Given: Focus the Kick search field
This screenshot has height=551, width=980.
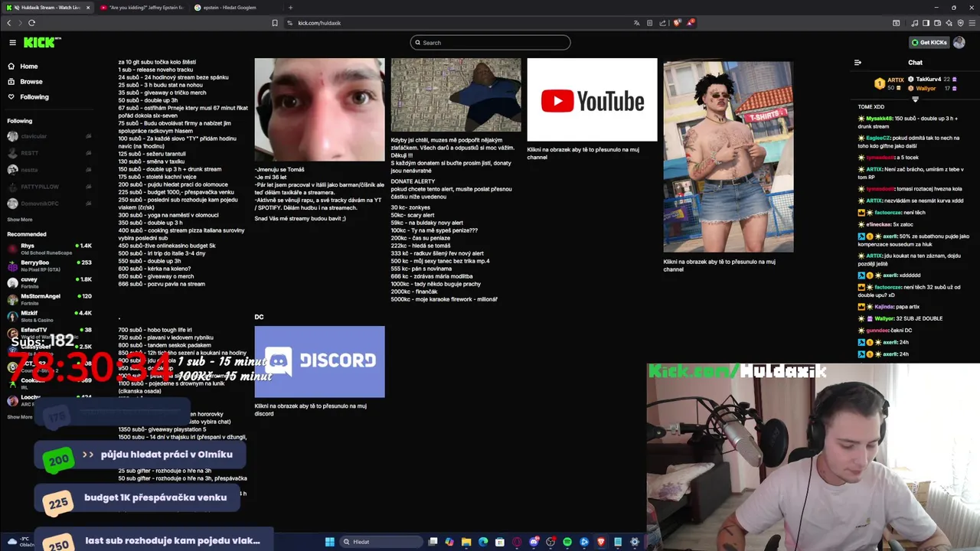Looking at the screenshot, I should click(x=490, y=43).
